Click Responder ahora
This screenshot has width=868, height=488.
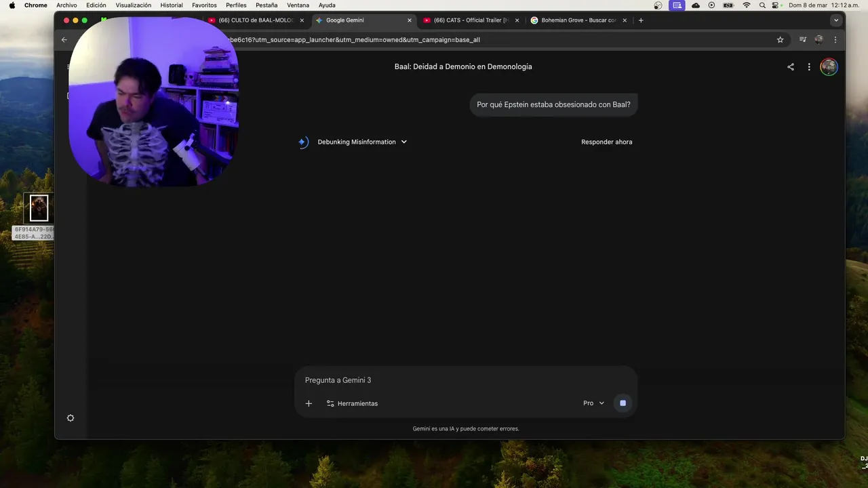[606, 142]
